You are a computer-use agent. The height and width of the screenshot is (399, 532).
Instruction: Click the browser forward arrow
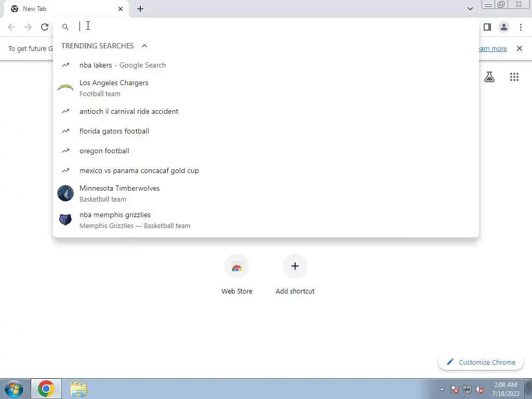28,27
